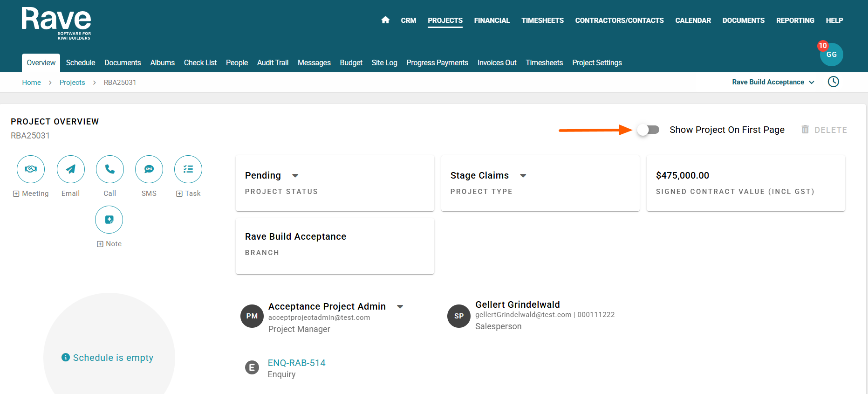
Task: Switch to the Audit Trail tab
Action: click(x=273, y=63)
